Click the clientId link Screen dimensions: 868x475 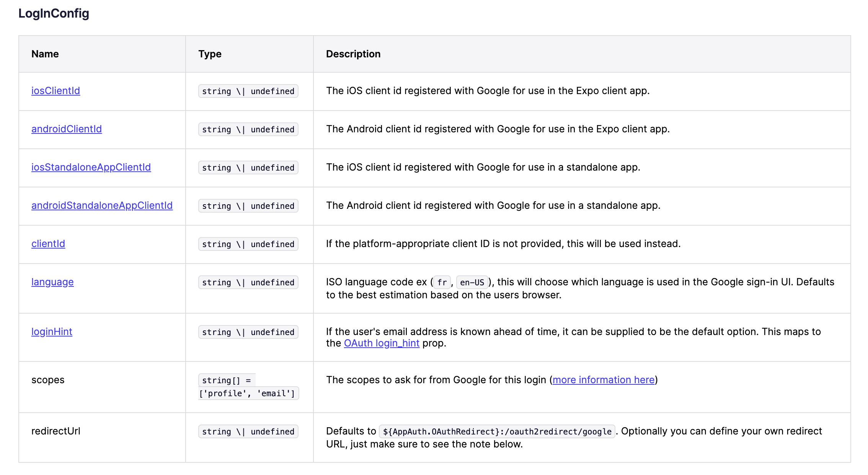pos(48,244)
